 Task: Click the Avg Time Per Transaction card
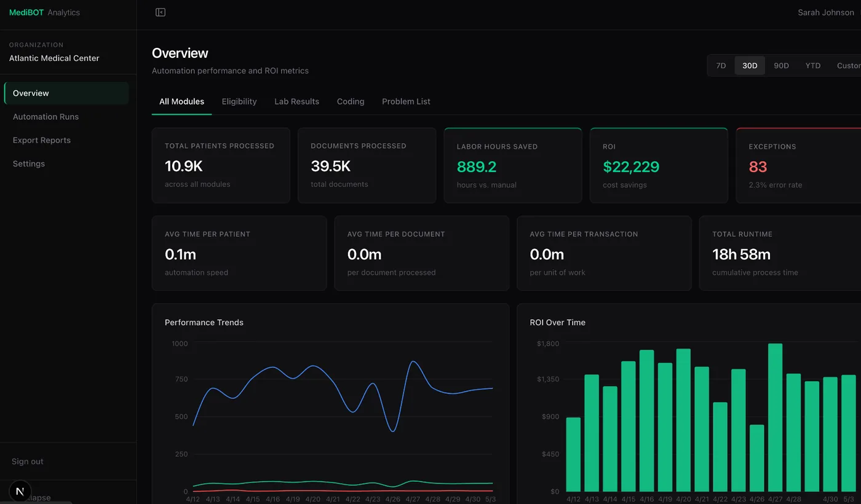pyautogui.click(x=604, y=253)
